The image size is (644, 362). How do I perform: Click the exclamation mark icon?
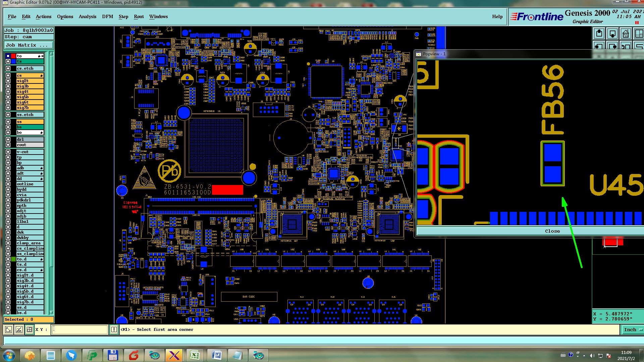click(x=114, y=329)
